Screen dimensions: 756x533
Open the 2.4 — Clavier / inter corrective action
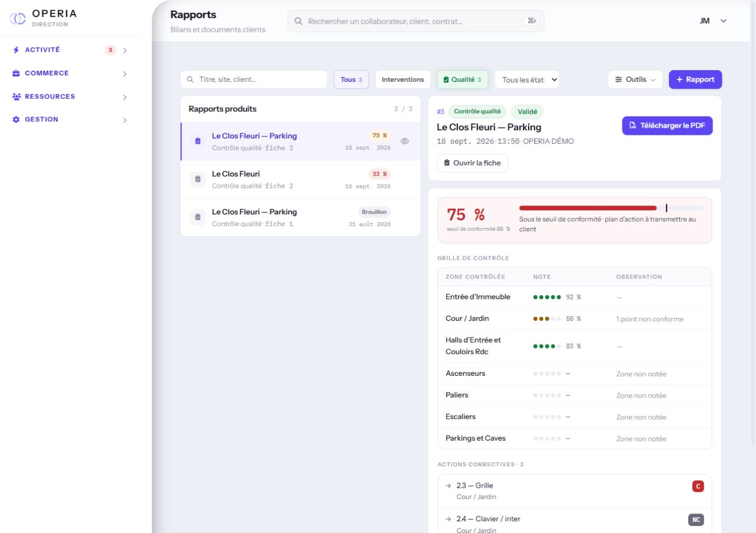coord(575,521)
